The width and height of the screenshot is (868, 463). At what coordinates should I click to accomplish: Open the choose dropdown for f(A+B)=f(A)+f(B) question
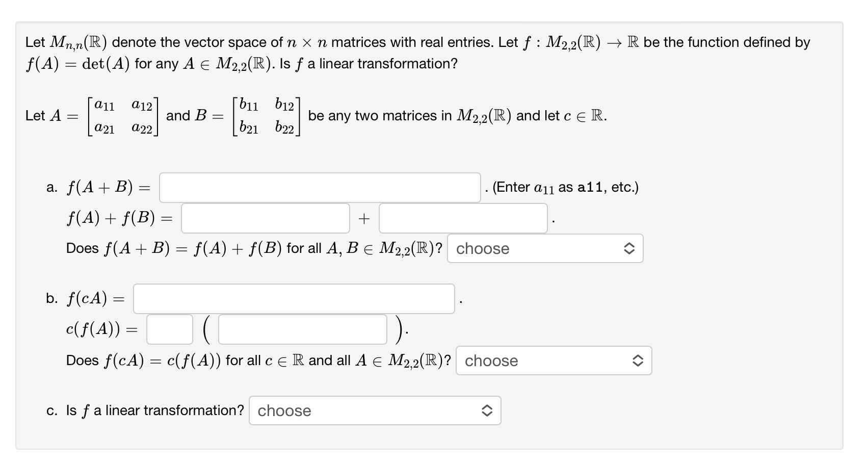coord(545,248)
